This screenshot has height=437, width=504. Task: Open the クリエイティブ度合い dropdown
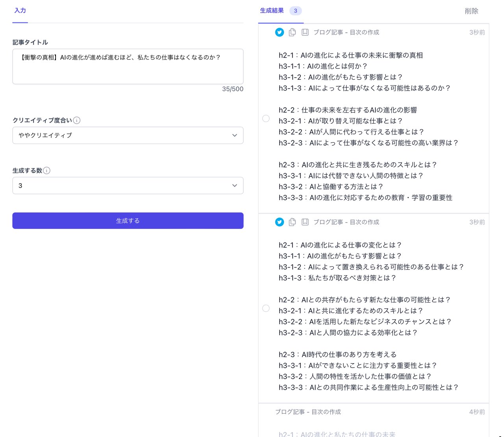click(128, 135)
